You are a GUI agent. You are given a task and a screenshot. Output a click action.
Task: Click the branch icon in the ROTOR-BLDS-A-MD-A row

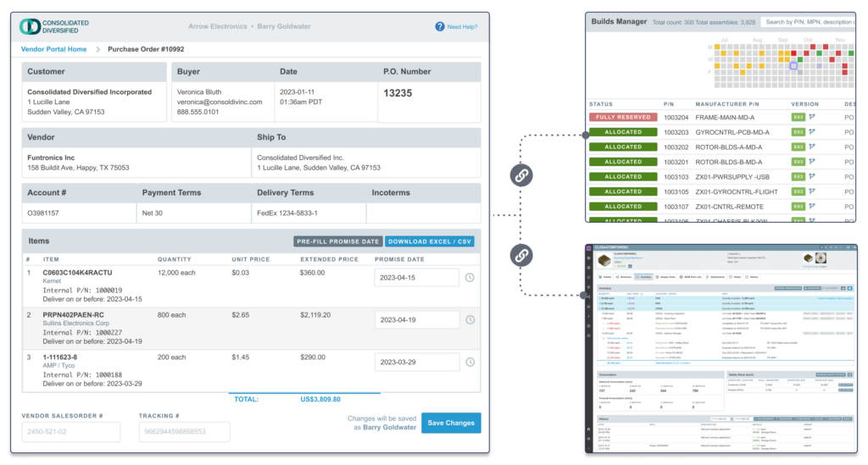tap(812, 147)
